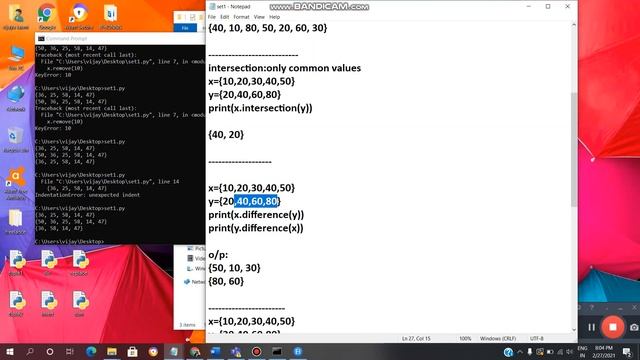Capture a screenshot with Bandicam camera icon
Viewport: 640px width, 360px height.
pyautogui.click(x=634, y=327)
